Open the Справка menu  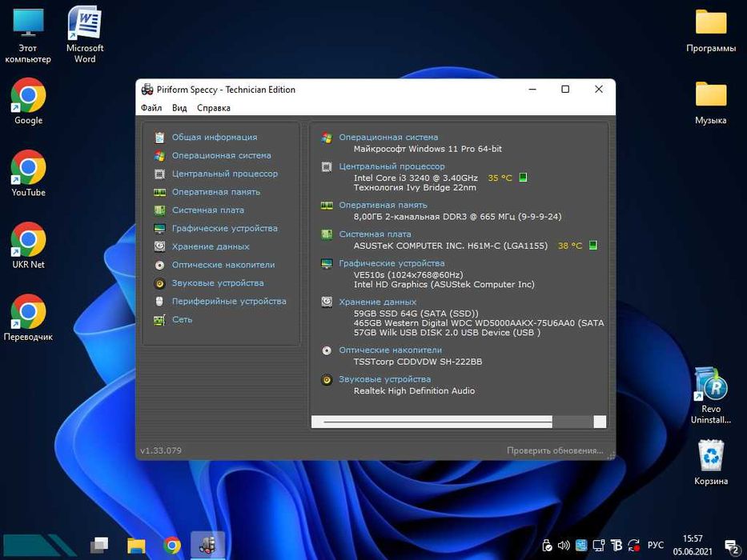213,108
